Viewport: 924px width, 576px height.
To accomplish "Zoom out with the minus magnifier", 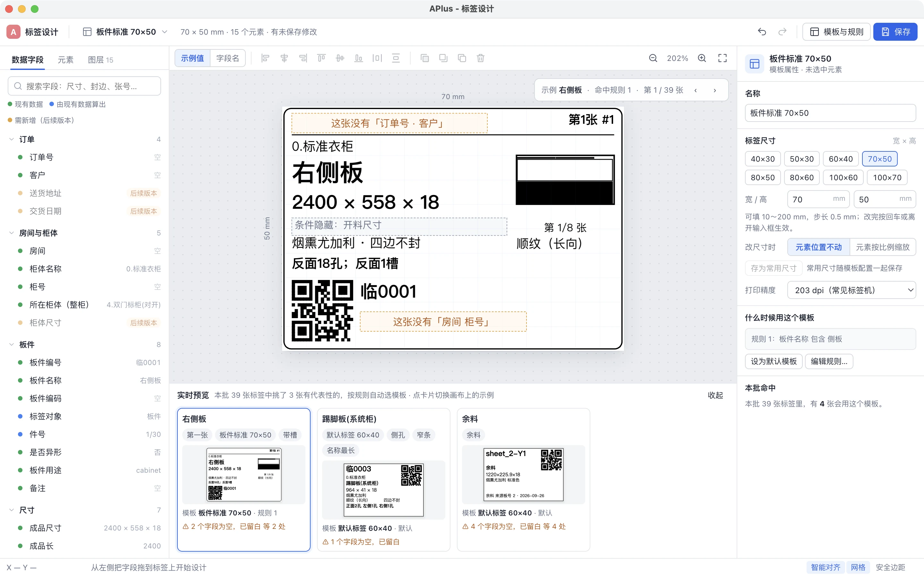I will click(653, 58).
